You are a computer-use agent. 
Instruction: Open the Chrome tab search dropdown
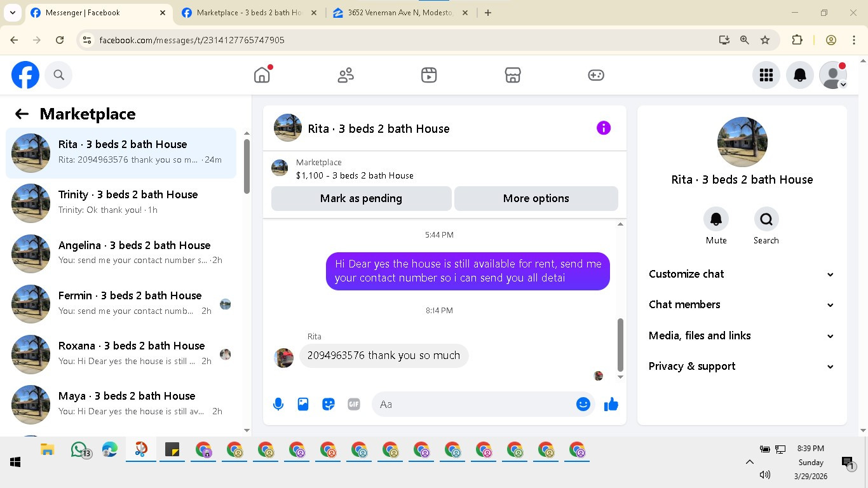pos(12,13)
